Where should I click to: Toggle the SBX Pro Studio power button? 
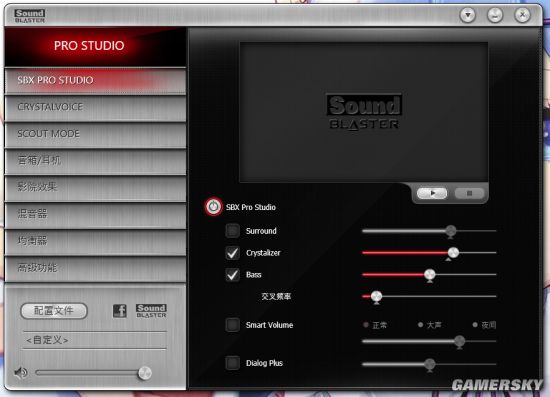coord(213,207)
